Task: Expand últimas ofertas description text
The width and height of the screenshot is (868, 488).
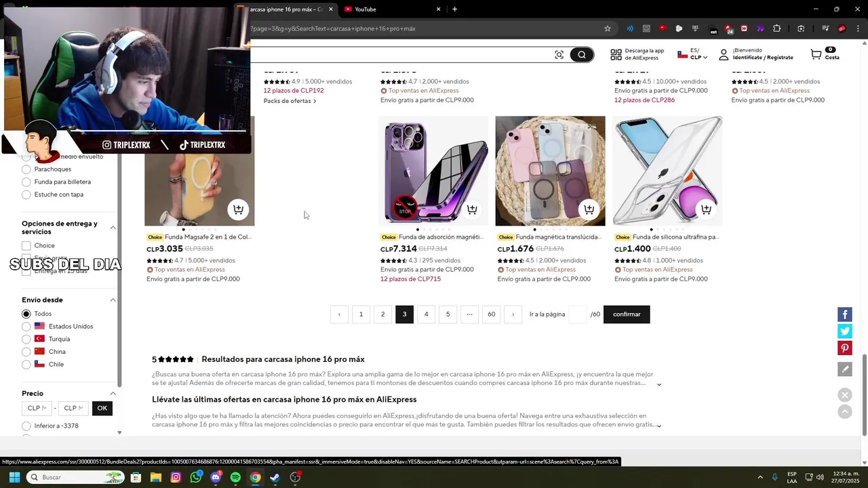Action: point(658,426)
